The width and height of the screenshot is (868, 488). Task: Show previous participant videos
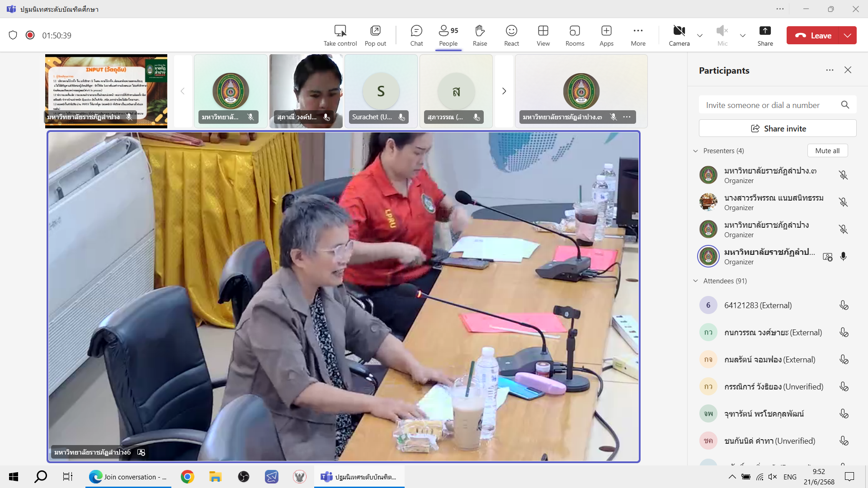point(183,91)
